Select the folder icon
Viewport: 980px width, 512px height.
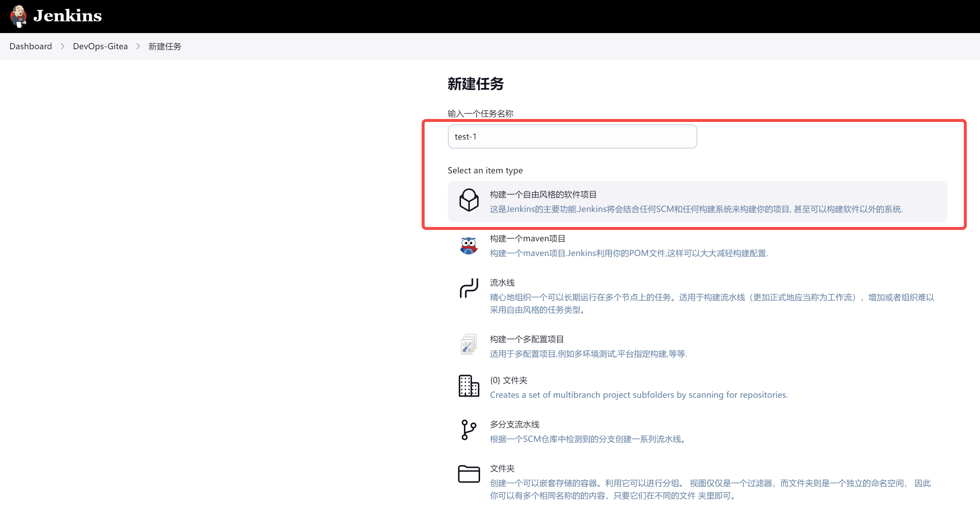click(469, 473)
